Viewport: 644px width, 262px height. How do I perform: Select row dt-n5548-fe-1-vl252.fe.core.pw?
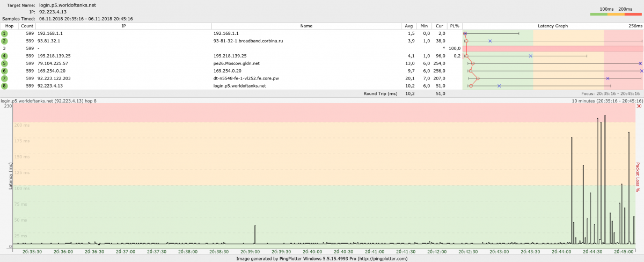[231, 78]
